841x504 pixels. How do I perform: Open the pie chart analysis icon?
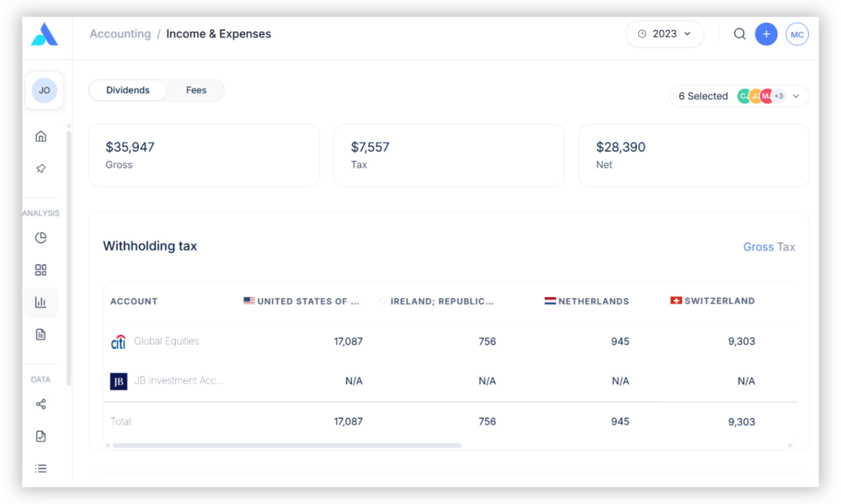41,238
